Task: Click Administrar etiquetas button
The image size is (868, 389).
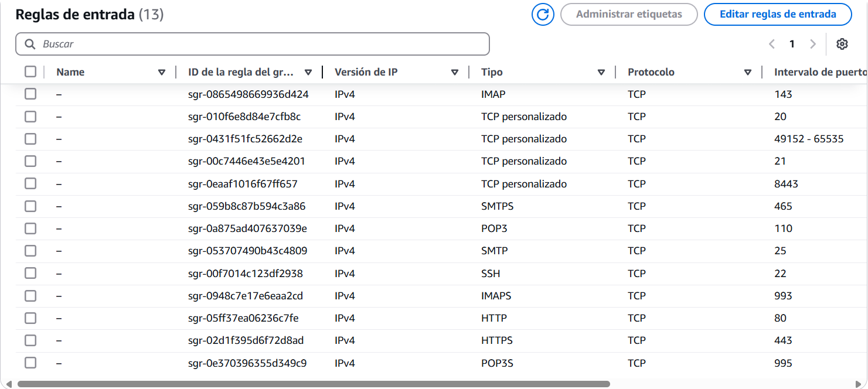Action: pyautogui.click(x=629, y=15)
